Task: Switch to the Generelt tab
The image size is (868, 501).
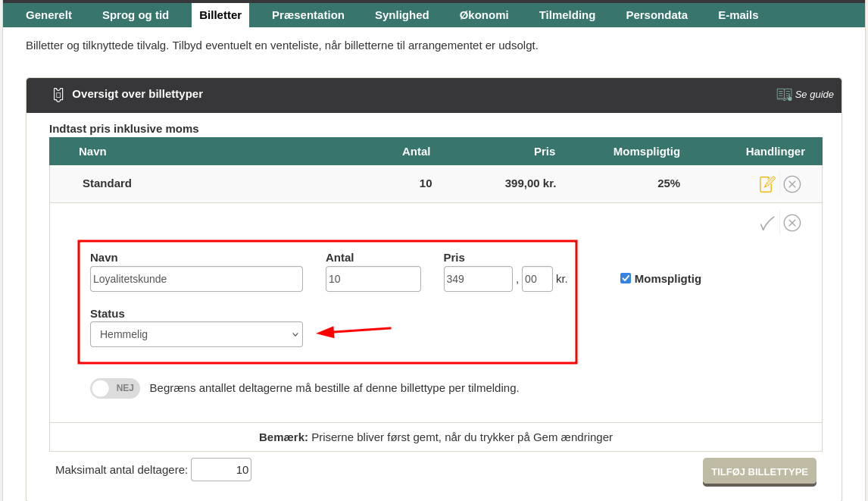Action: pos(48,15)
